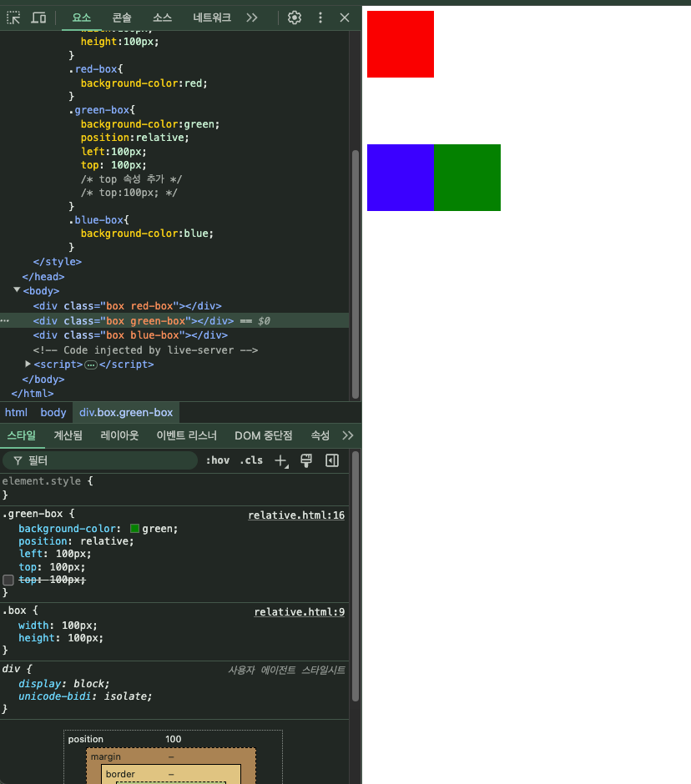Click the display: block user agent declaration

click(64, 684)
